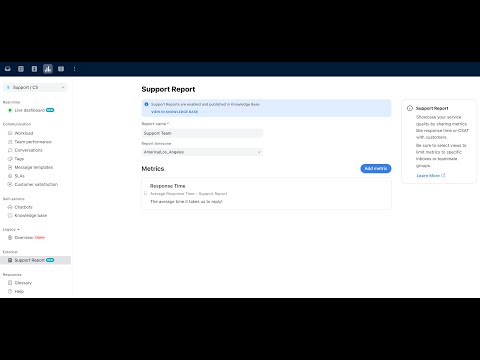Open the Message templates report
The height and width of the screenshot is (360, 480).
pos(34,167)
